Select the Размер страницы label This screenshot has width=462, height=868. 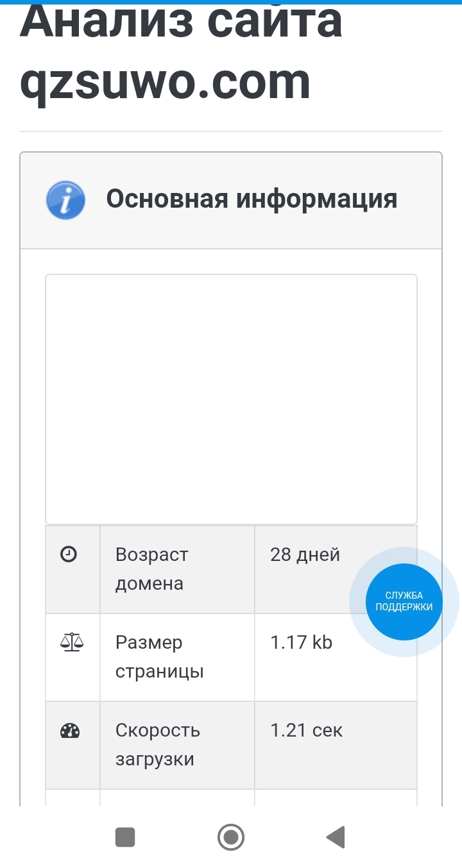coord(159,656)
